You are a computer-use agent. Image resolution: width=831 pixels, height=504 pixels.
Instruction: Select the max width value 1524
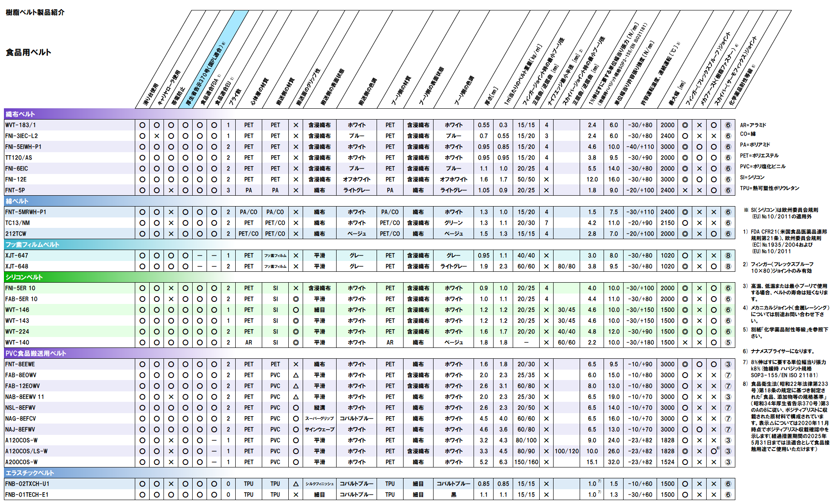point(667,462)
